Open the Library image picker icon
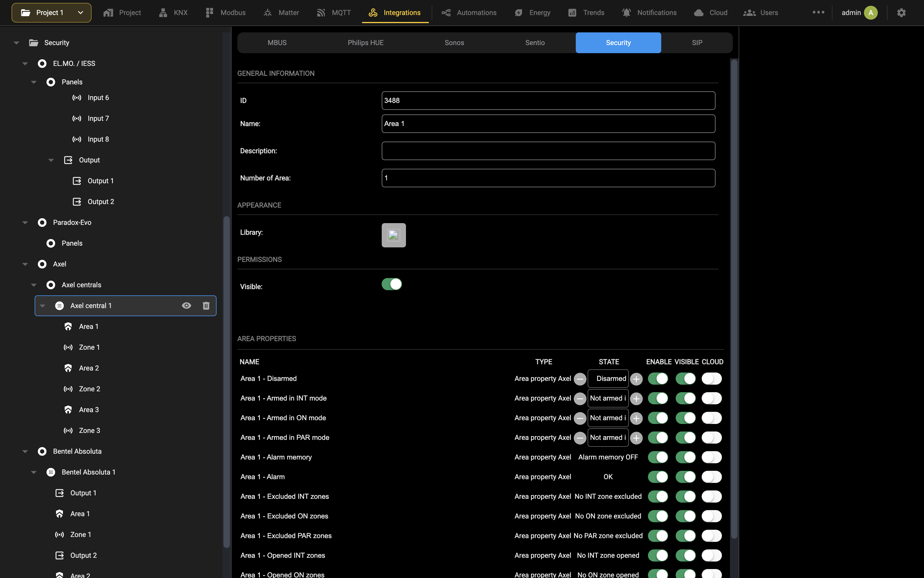This screenshot has width=924, height=578. [x=394, y=235]
